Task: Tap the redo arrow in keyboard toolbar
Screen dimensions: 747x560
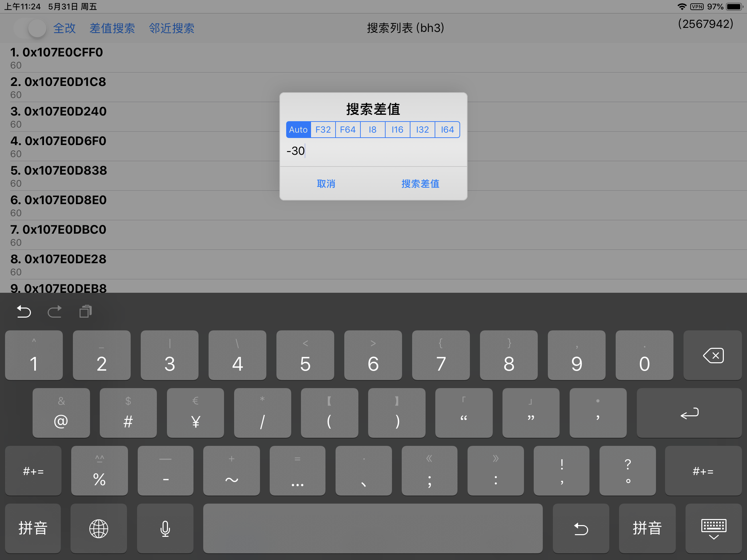Action: [x=54, y=311]
